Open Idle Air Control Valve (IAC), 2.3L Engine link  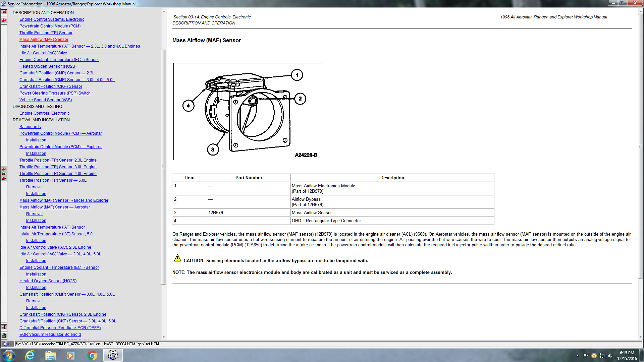pyautogui.click(x=55, y=247)
